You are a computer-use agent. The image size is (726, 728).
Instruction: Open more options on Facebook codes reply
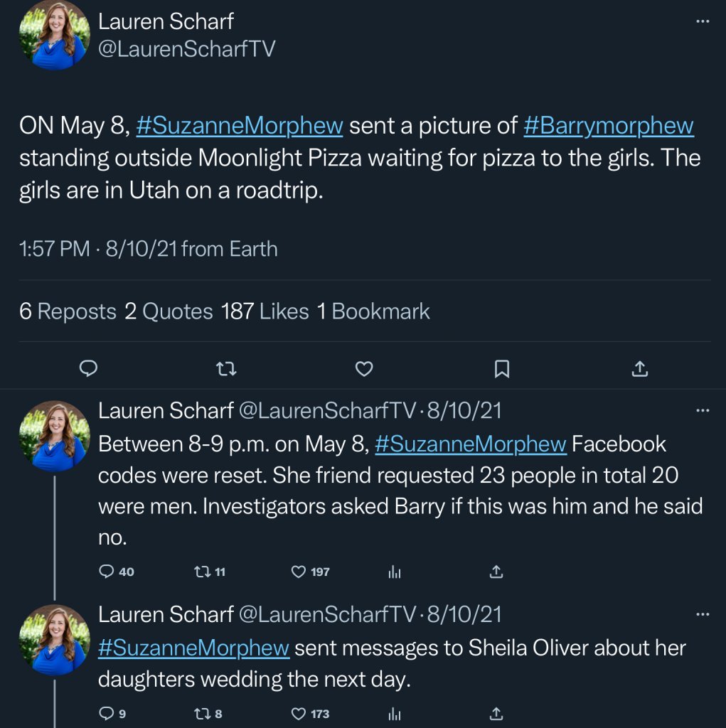[x=703, y=410]
